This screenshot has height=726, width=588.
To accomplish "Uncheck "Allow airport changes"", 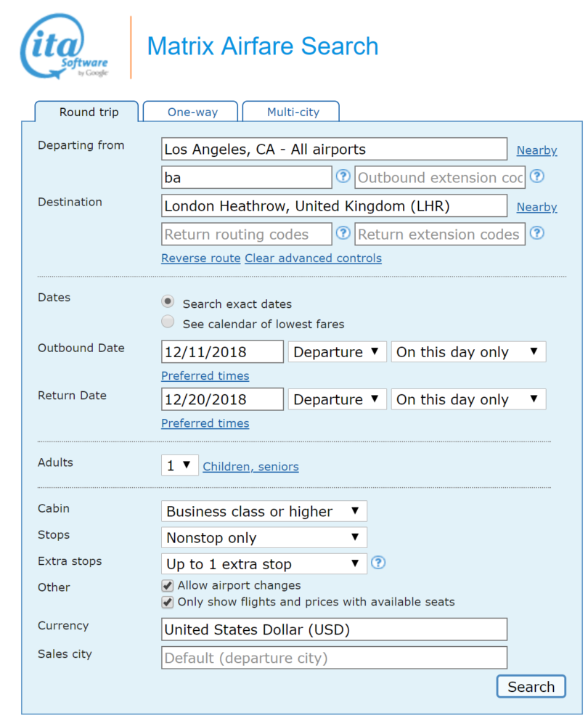I will (x=167, y=585).
